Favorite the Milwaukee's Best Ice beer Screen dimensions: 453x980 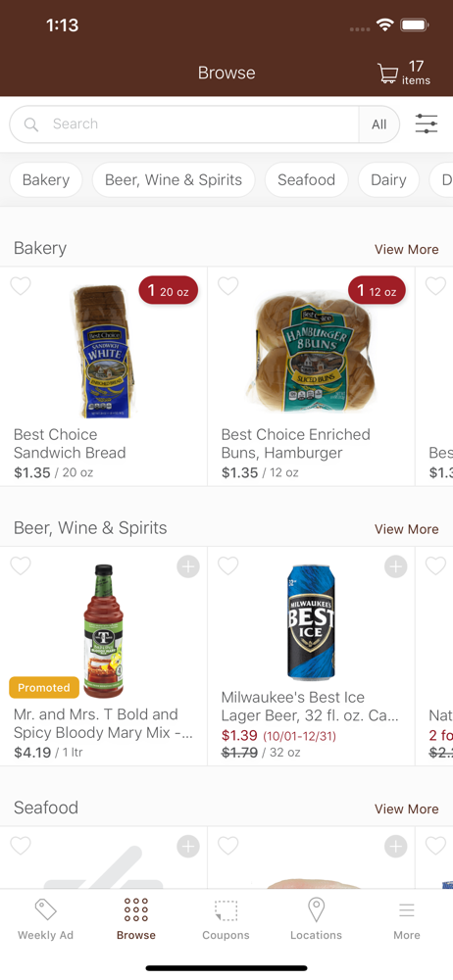[227, 566]
